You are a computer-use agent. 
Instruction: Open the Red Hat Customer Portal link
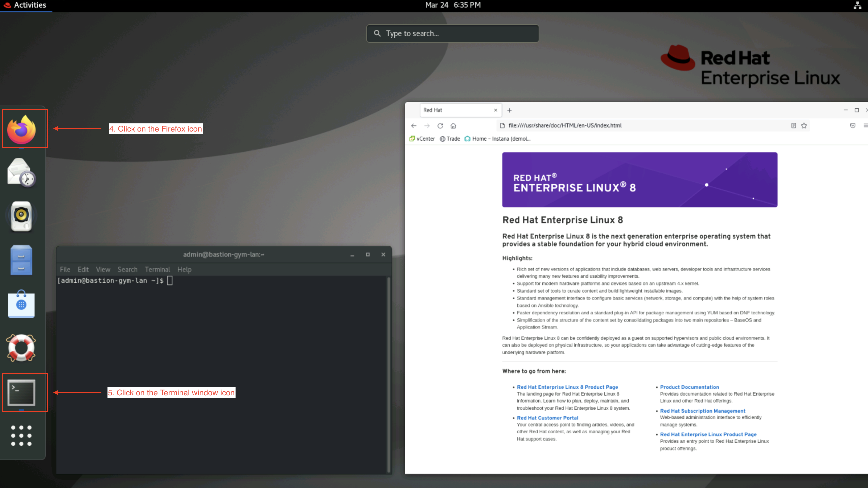click(x=548, y=418)
